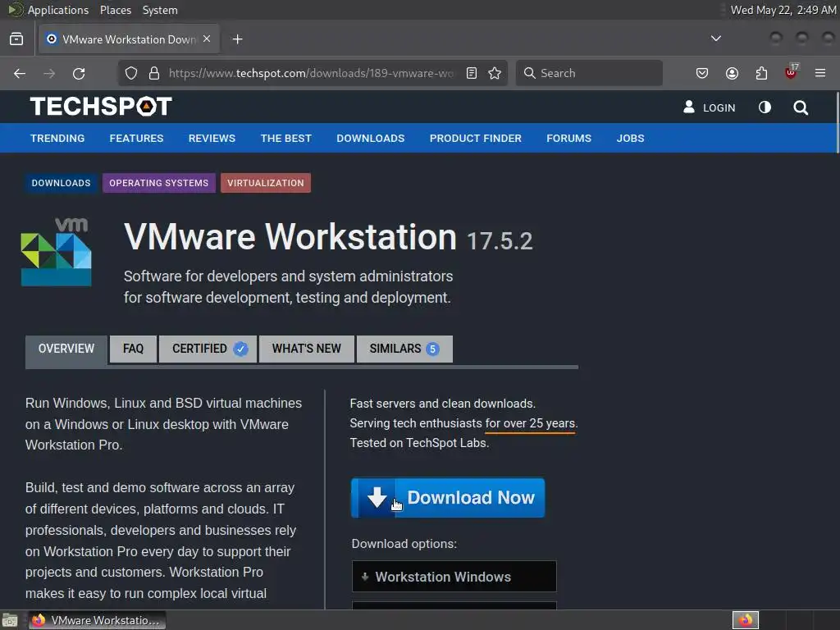
Task: Click the VMware Workstation product logo
Action: point(57,251)
